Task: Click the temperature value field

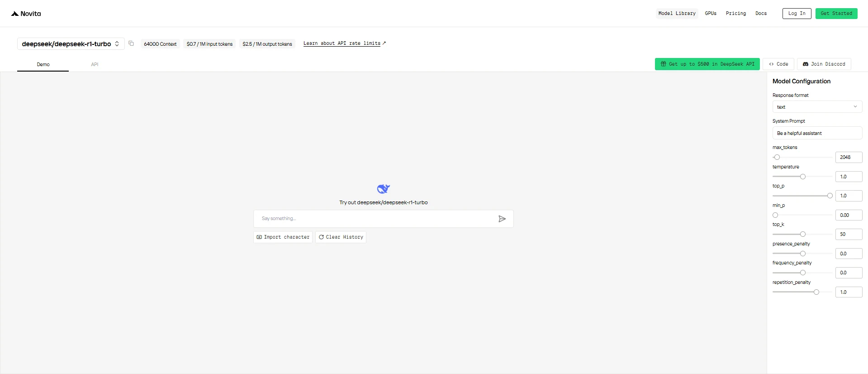Action: [849, 177]
